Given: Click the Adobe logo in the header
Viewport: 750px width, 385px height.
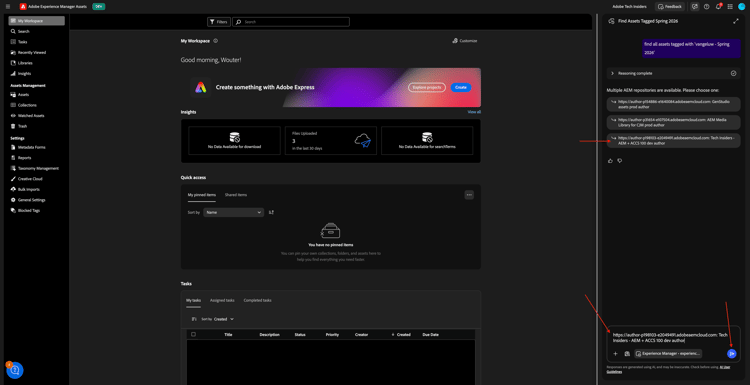Looking at the screenshot, I should click(x=22, y=7).
